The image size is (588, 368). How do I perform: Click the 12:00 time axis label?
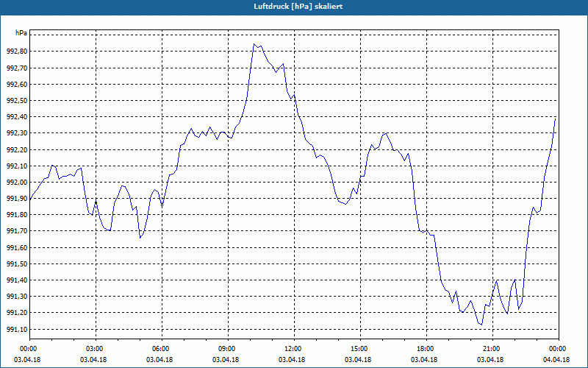pos(294,349)
